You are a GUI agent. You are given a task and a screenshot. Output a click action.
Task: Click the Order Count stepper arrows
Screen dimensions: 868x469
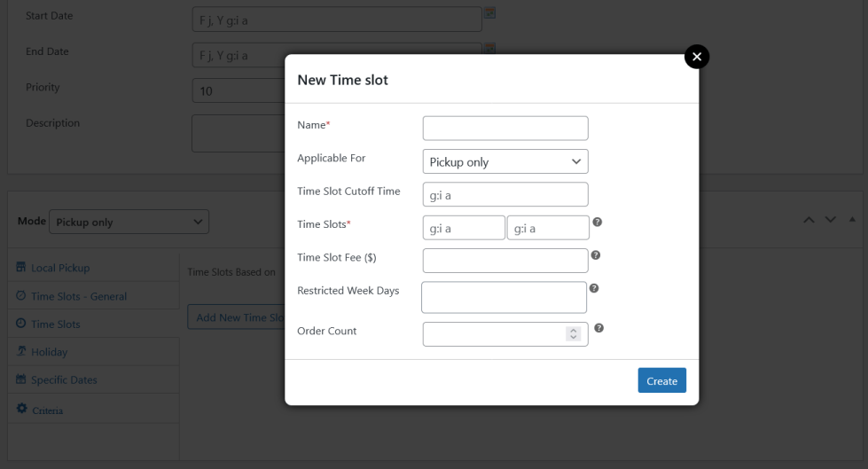click(574, 333)
